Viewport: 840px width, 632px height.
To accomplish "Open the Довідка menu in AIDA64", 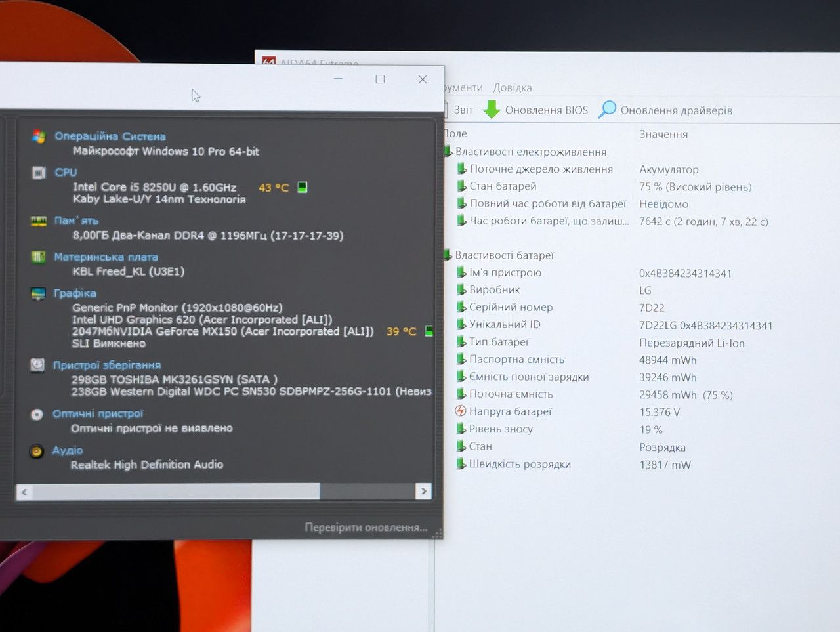I will pyautogui.click(x=513, y=88).
